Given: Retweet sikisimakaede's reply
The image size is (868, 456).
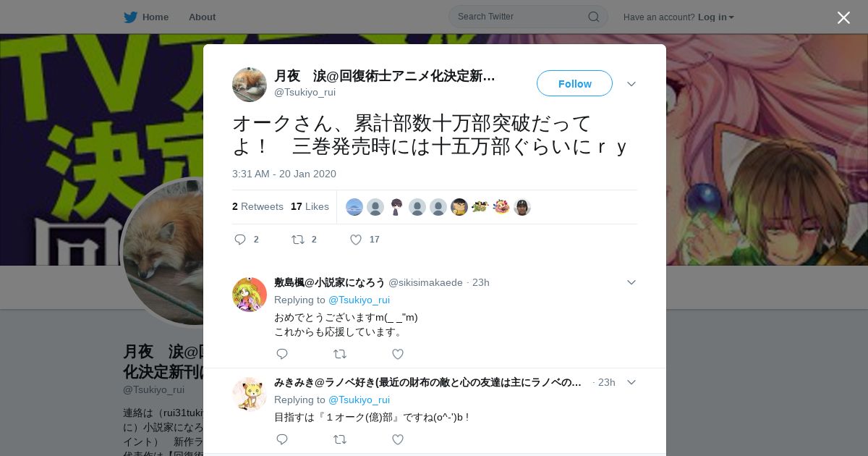Looking at the screenshot, I should tap(340, 354).
